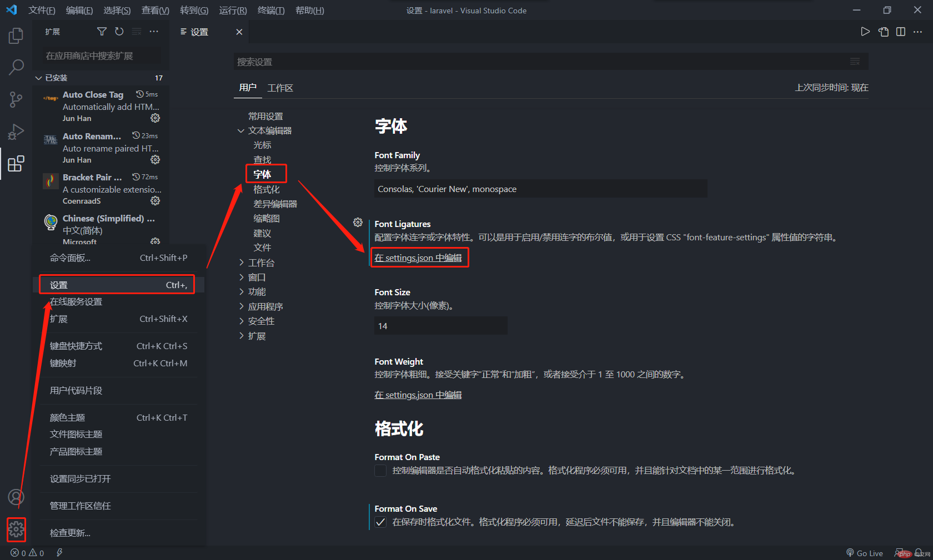Screen dimensions: 933x560
Task: Click errors and warnings status bar indicator
Action: [27, 553]
